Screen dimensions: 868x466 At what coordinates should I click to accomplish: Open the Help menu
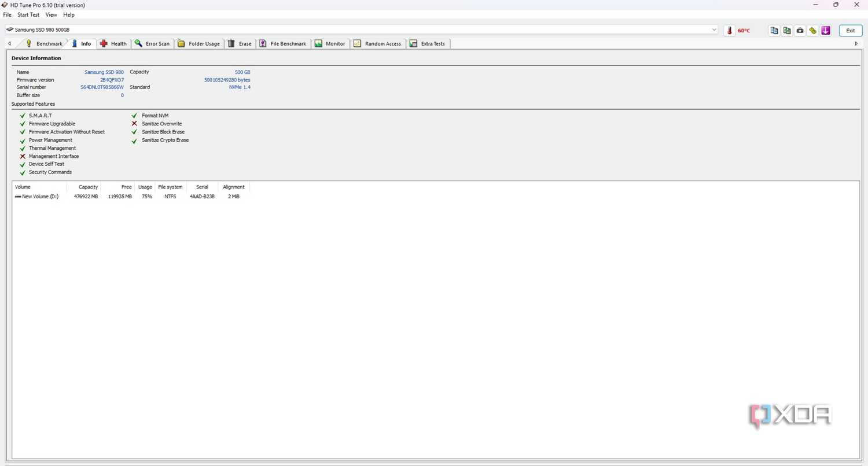[69, 14]
